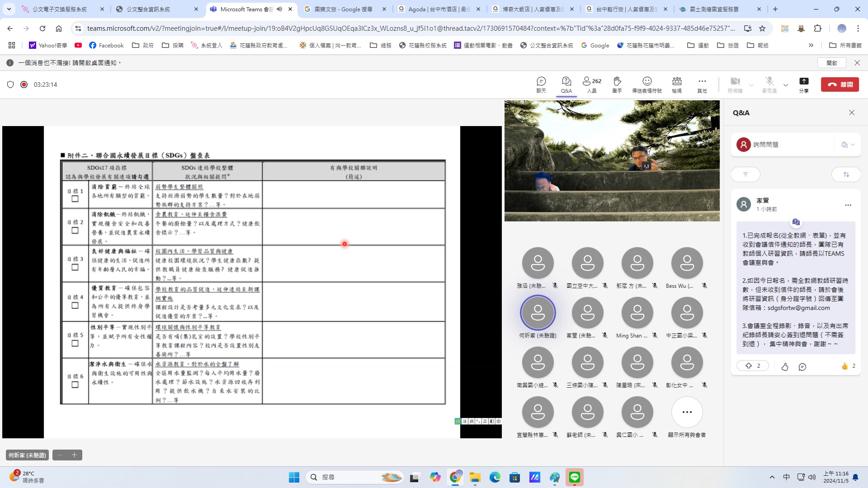Open the View layout options
The width and height of the screenshot is (868, 488).
tap(676, 84)
